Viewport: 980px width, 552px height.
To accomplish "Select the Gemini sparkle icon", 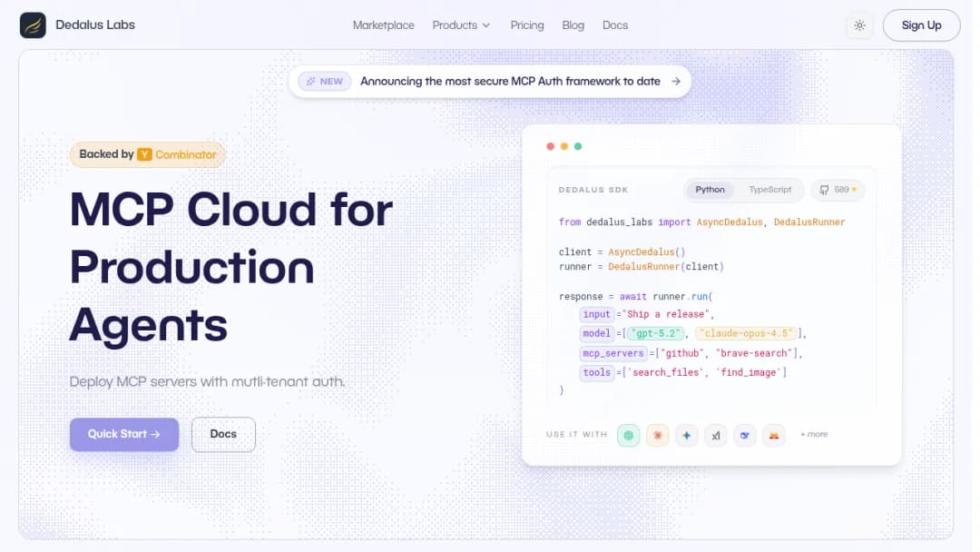I will coord(686,435).
